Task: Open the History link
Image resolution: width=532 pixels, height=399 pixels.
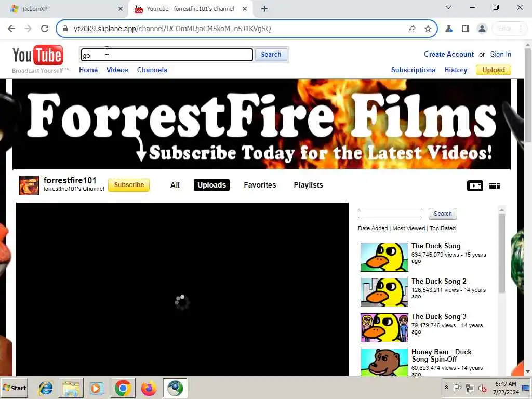Action: click(x=456, y=70)
